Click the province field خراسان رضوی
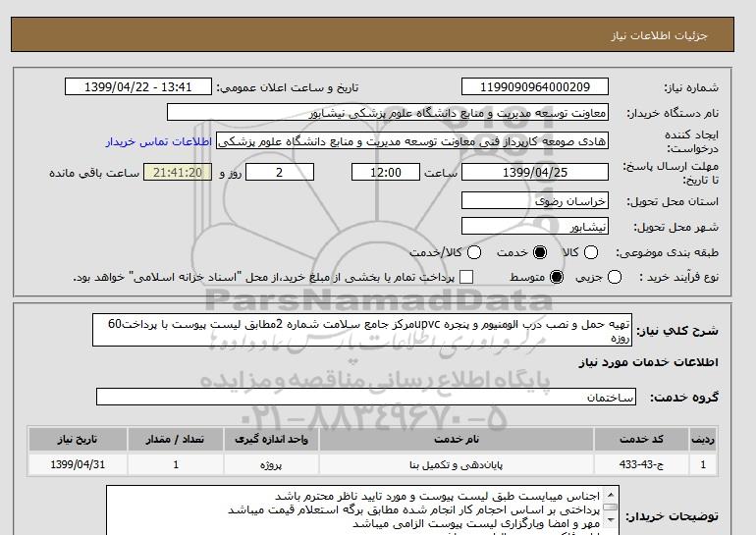Image resolution: width=756 pixels, height=535 pixels. click(x=535, y=201)
